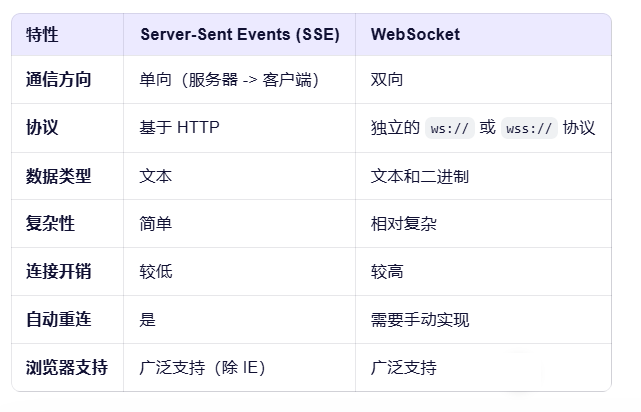
Task: Click the 连接开销 row label
Action: tap(58, 271)
